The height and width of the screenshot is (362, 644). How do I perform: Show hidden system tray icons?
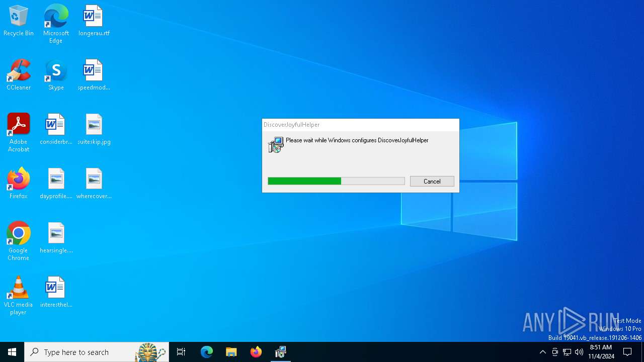(542, 352)
